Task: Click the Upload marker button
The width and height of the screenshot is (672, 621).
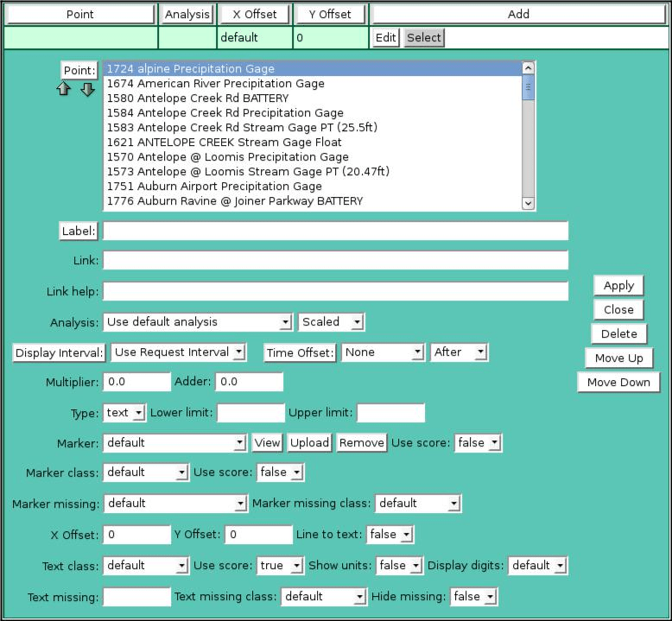Action: coord(309,443)
